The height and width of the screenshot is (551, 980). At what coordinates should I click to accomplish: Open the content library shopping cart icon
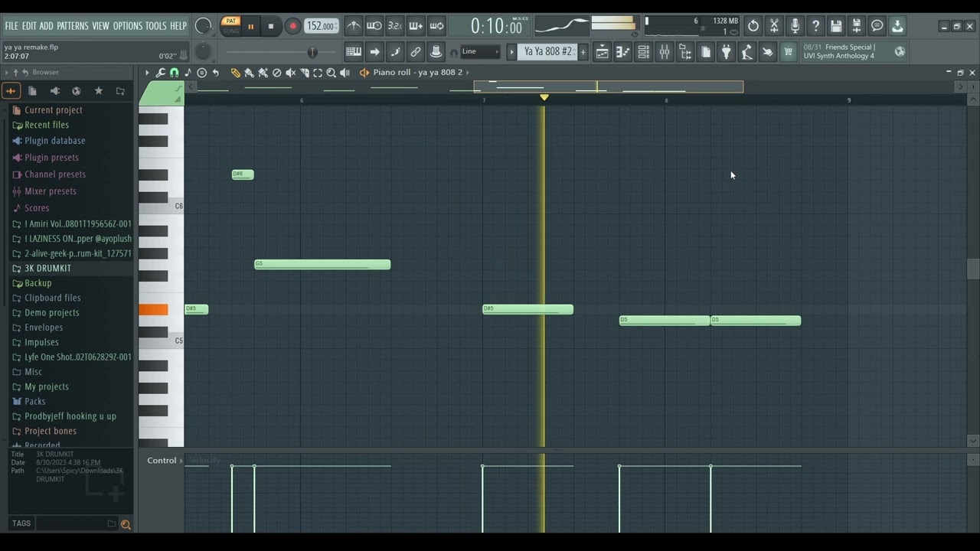click(x=788, y=52)
